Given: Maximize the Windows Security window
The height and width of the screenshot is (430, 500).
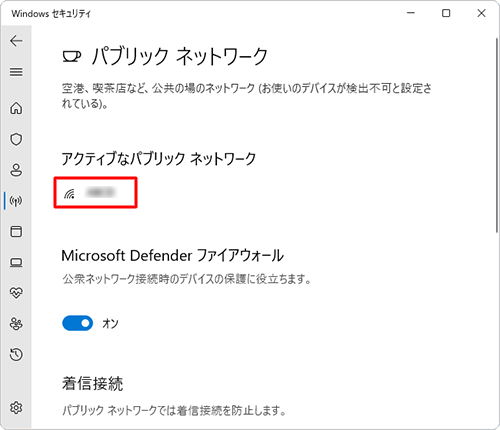Looking at the screenshot, I should [446, 13].
